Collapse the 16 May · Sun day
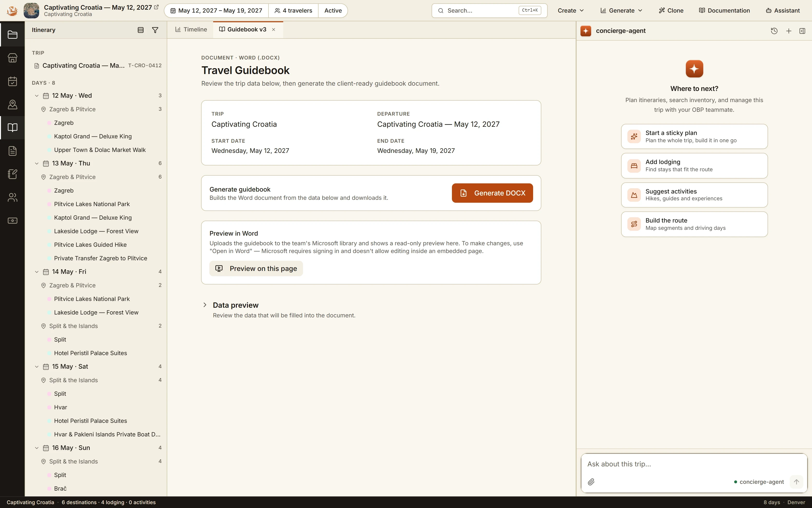 tap(36, 448)
